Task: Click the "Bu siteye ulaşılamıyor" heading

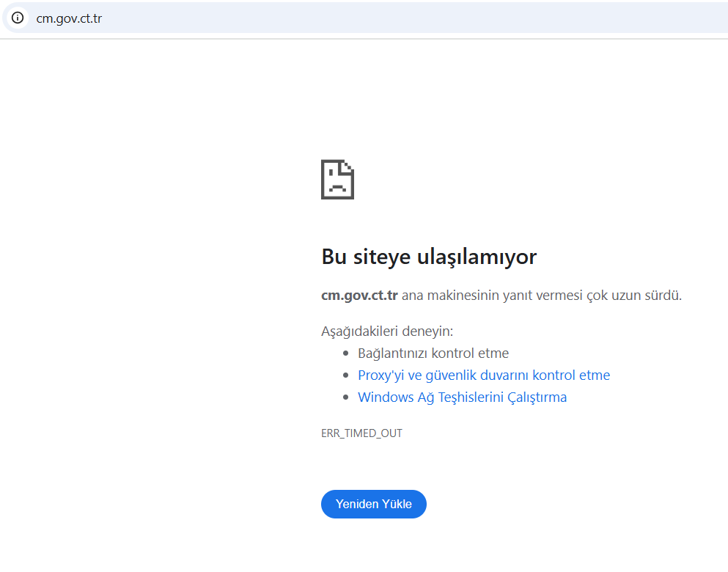Action: tap(429, 257)
